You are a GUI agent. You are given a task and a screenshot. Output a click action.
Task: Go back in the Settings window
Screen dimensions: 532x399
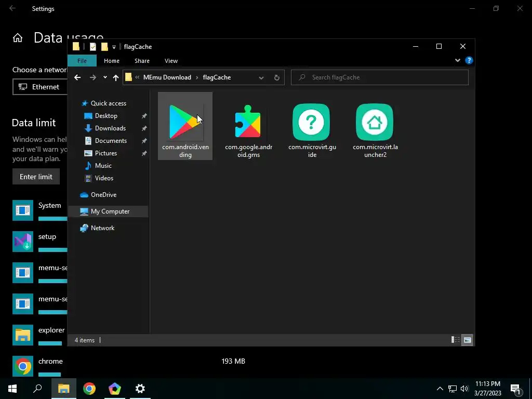pos(12,8)
